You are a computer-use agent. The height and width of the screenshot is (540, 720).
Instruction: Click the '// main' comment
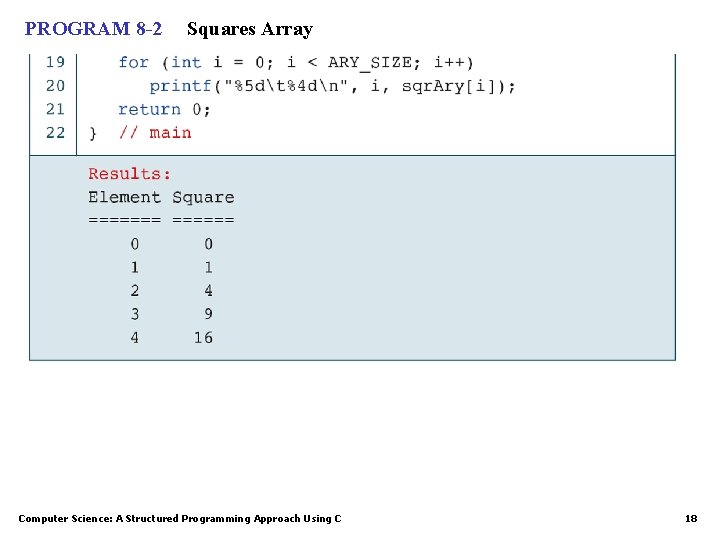[155, 133]
